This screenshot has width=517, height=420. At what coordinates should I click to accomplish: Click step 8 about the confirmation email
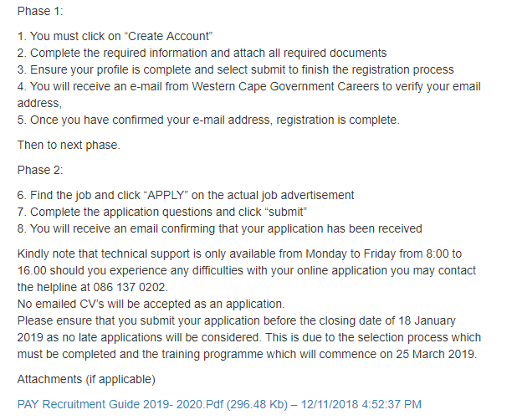(x=219, y=228)
